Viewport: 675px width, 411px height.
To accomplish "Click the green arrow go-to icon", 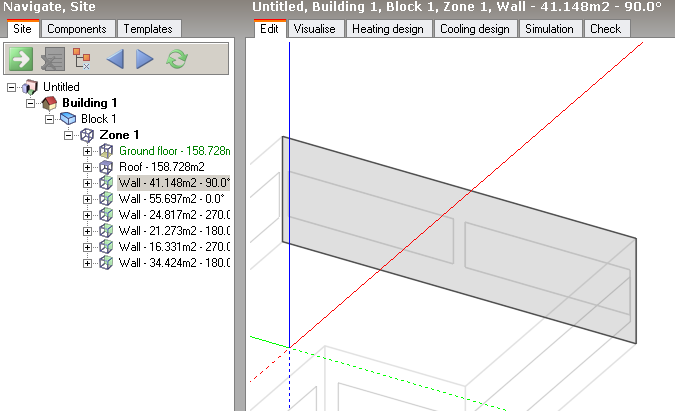I will coord(21,59).
